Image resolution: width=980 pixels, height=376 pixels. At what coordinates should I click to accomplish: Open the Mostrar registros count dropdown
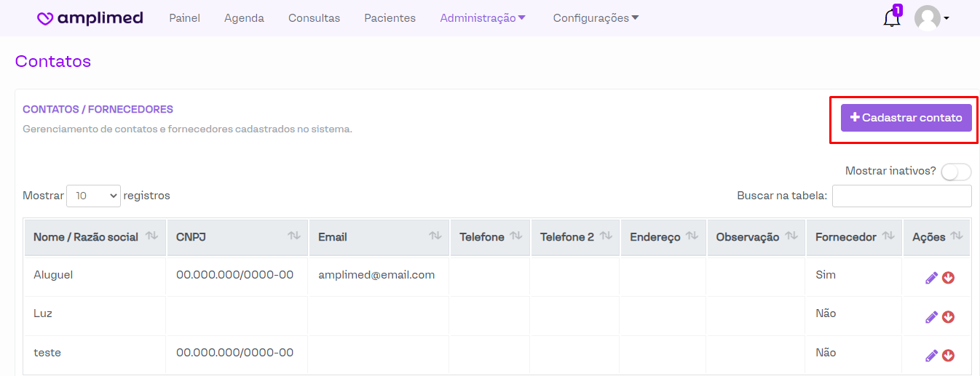93,196
